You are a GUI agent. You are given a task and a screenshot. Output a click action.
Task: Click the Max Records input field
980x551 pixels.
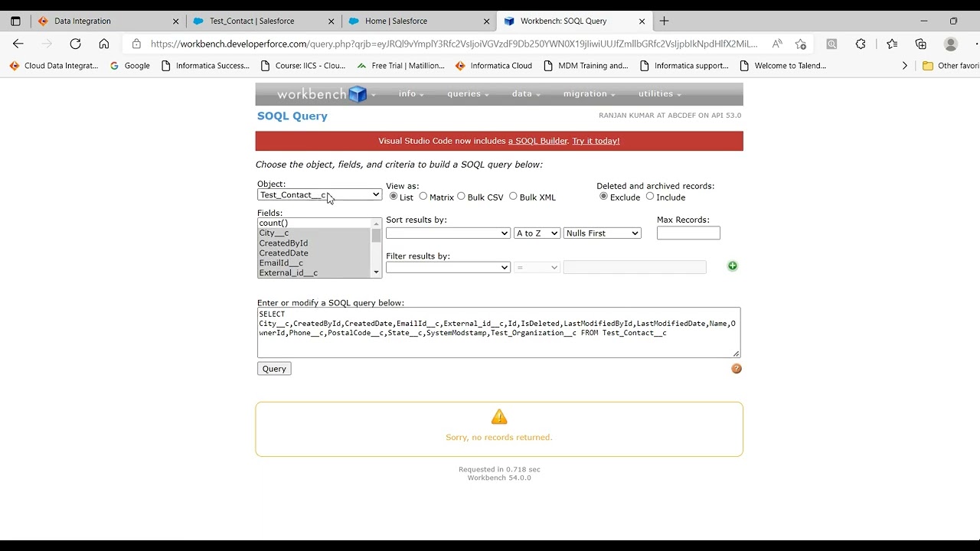(688, 233)
